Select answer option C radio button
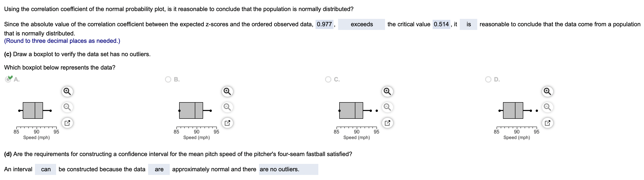This screenshot has height=180, width=644. coord(328,79)
